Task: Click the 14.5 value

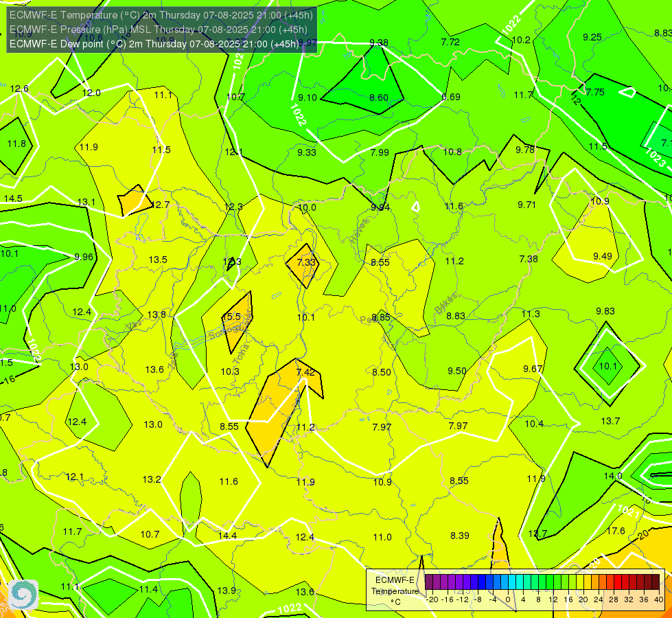Action: pos(13,198)
